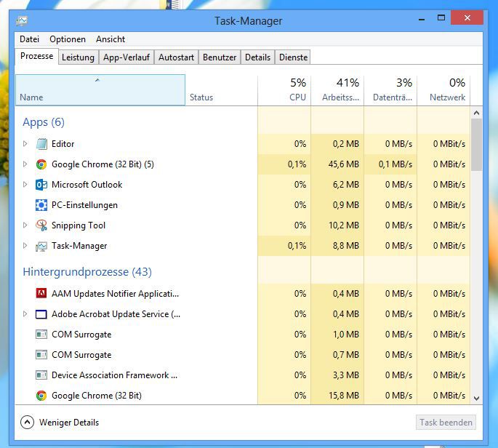This screenshot has width=498, height=448.
Task: Maximize the Task-Manager window
Action: (x=441, y=17)
